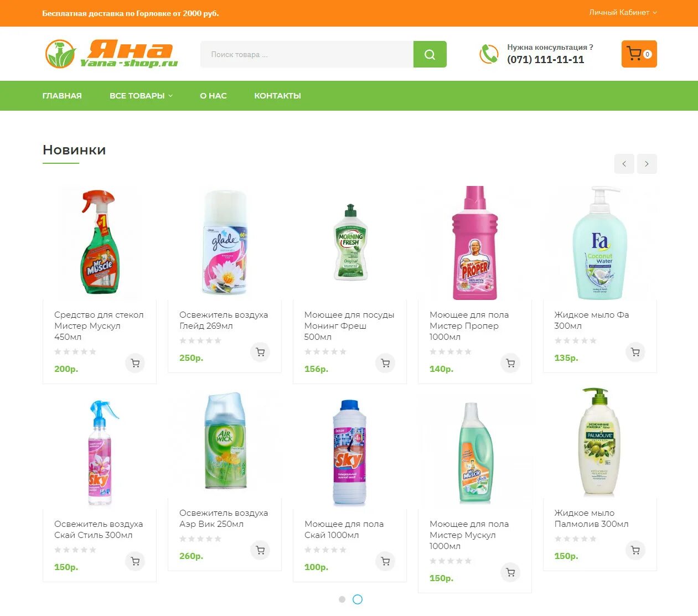Open the ГЛАВНАЯ menu item
This screenshot has height=616, width=698.
62,96
